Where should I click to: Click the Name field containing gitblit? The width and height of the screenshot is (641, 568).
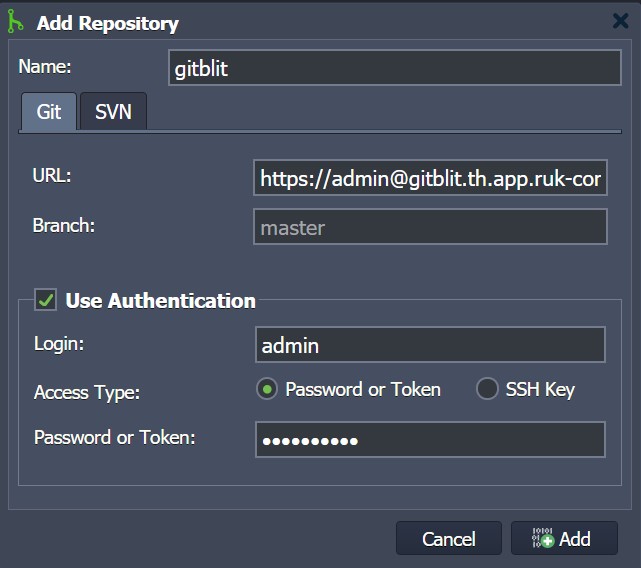(x=395, y=67)
